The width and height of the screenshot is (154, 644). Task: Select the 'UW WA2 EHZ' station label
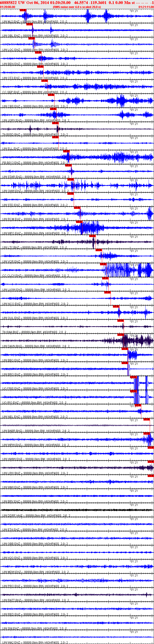pyautogui.click(x=11, y=643)
